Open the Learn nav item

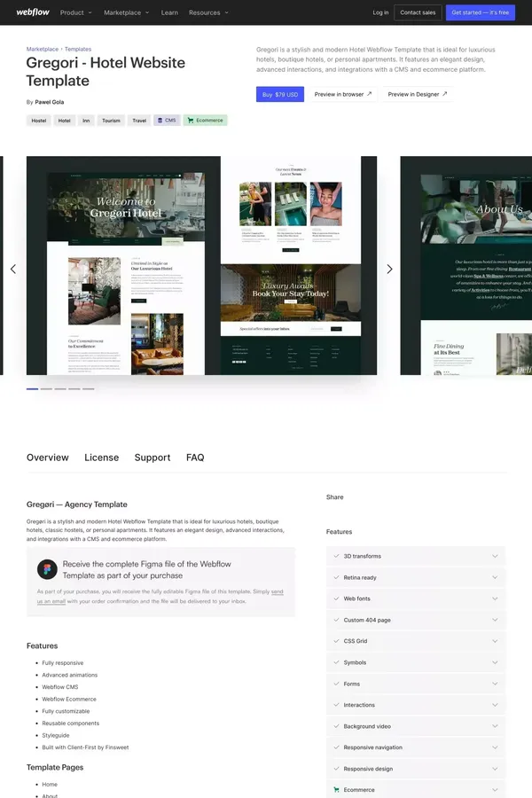click(x=169, y=12)
